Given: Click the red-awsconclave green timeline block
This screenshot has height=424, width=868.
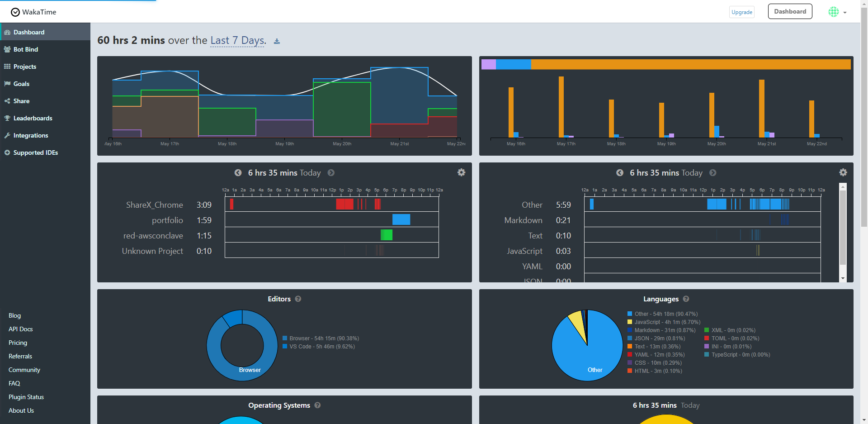Looking at the screenshot, I should [x=387, y=235].
